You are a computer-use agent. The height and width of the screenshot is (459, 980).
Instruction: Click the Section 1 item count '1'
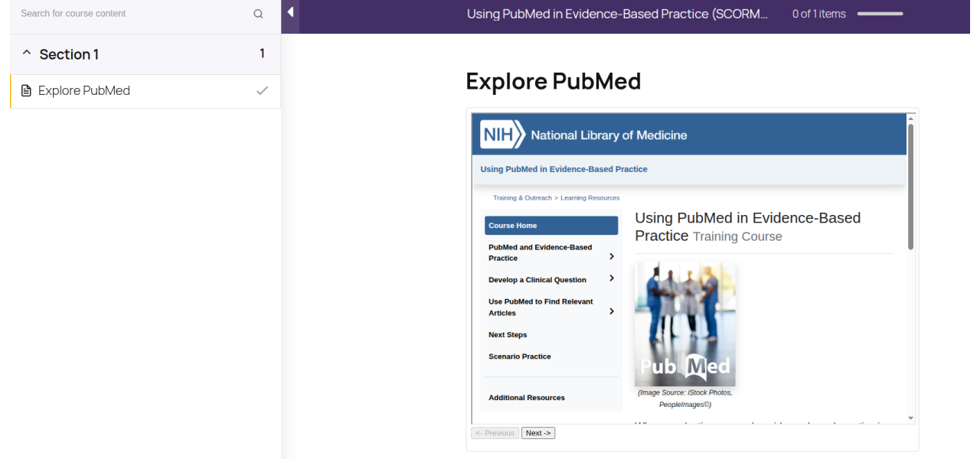262,54
